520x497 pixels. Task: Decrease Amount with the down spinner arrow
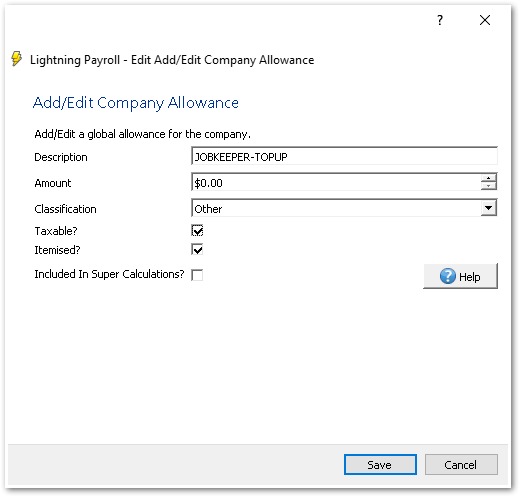coord(489,186)
